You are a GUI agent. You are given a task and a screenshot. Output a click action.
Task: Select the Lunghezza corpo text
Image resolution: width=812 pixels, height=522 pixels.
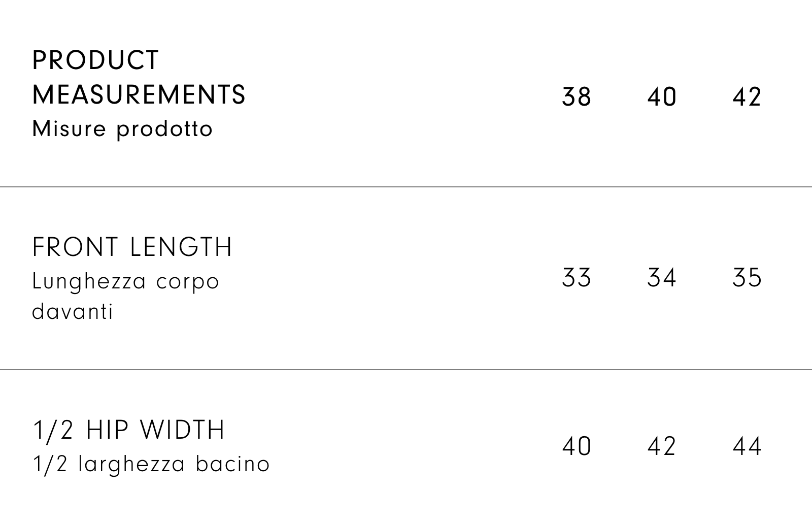pyautogui.click(x=125, y=281)
